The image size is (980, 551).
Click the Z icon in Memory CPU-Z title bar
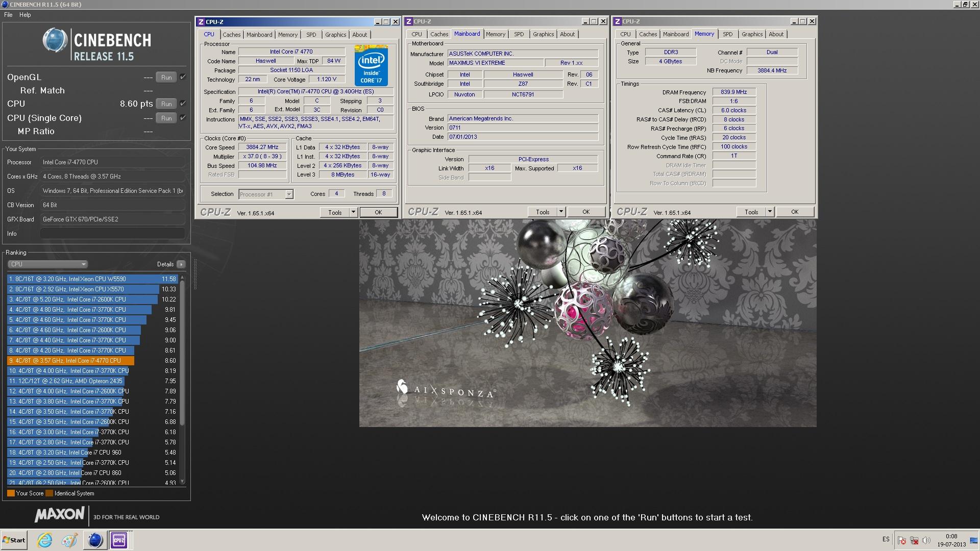(618, 21)
